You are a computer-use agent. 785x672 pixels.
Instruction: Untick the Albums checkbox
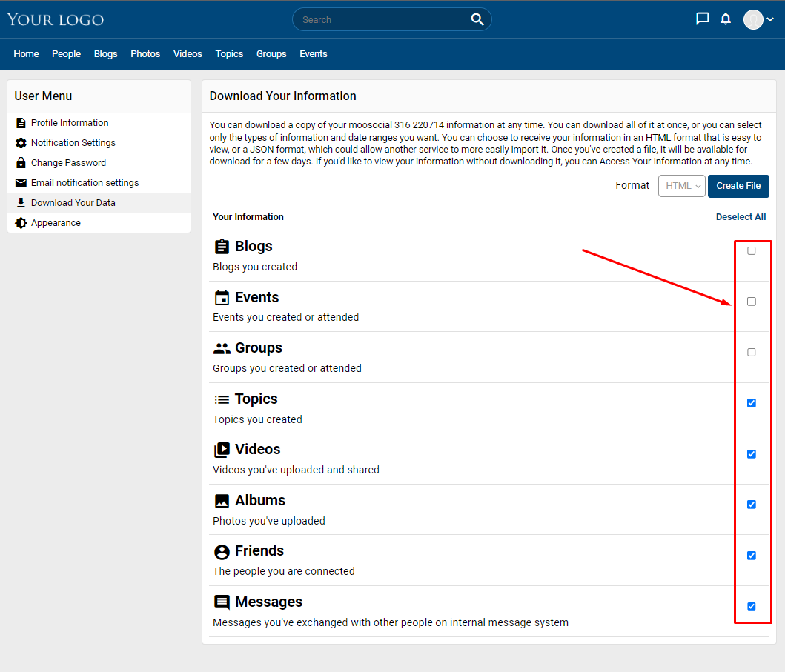[x=752, y=505]
